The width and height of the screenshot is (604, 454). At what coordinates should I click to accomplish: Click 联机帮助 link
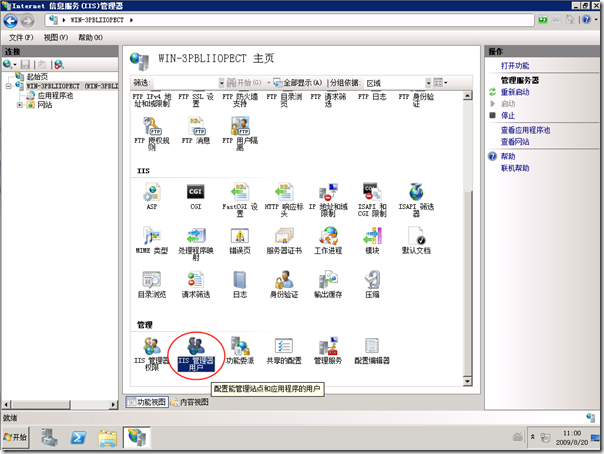[x=515, y=168]
